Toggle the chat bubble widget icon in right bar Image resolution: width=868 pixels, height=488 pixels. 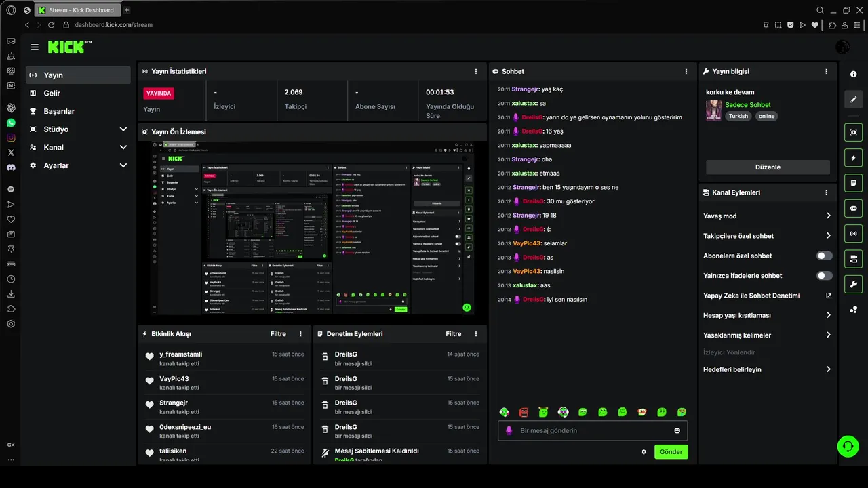coord(854,208)
